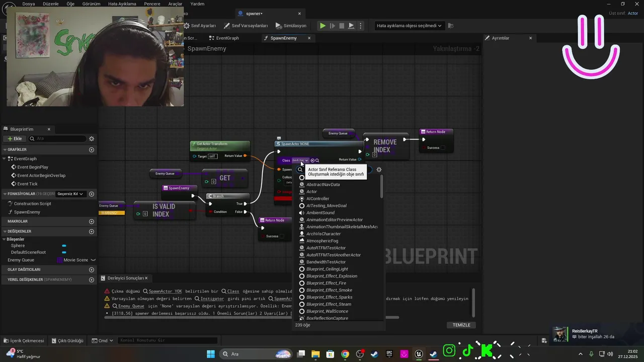The image size is (644, 362).
Task: Click the Stop simulation button
Action: click(342, 26)
